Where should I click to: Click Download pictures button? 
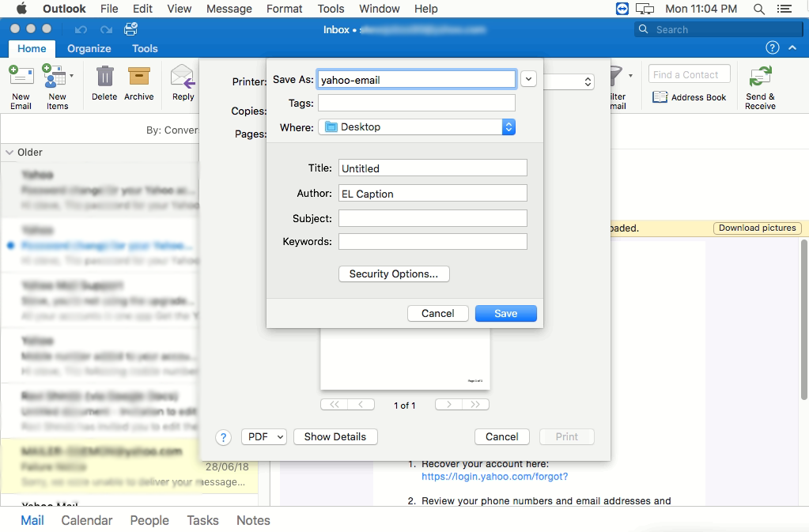[x=757, y=228]
